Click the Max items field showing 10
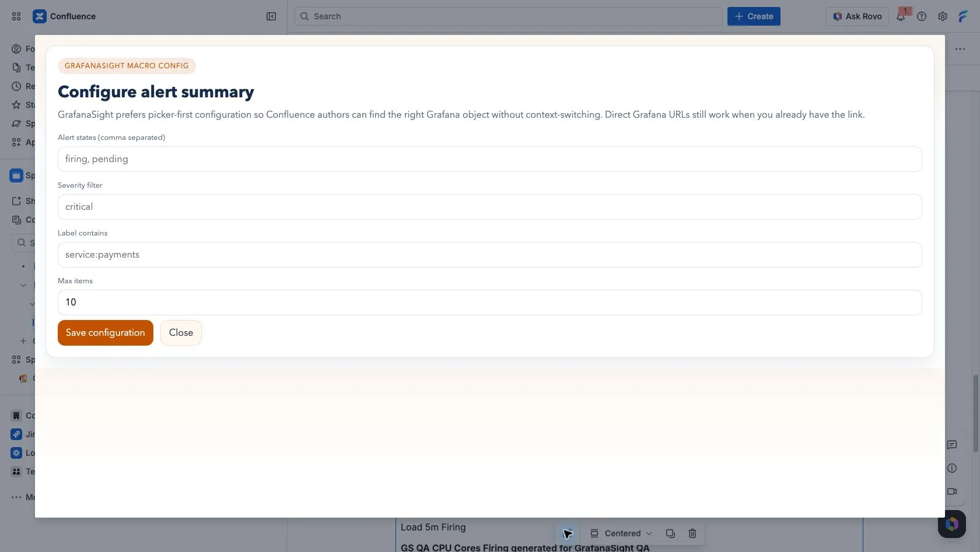 click(x=490, y=303)
